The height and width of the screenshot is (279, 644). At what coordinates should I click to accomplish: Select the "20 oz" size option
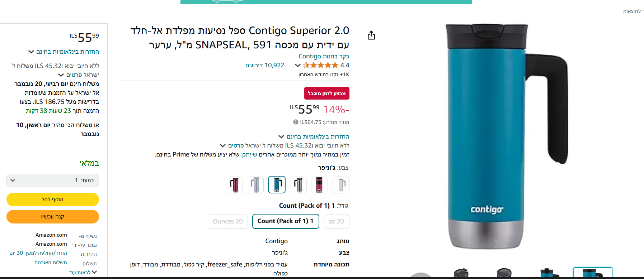336,221
